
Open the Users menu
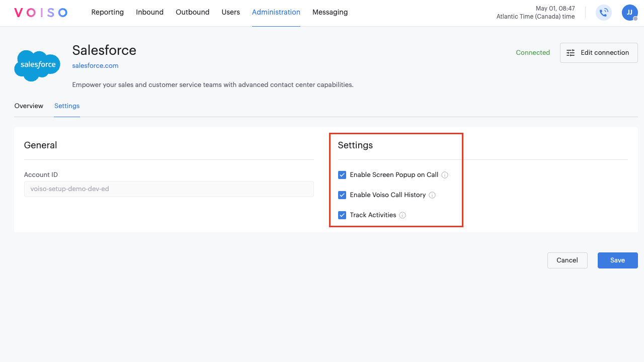(x=230, y=12)
